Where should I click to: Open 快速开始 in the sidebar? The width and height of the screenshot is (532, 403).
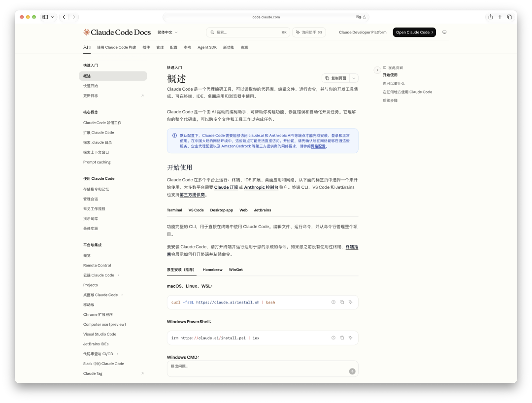(91, 86)
